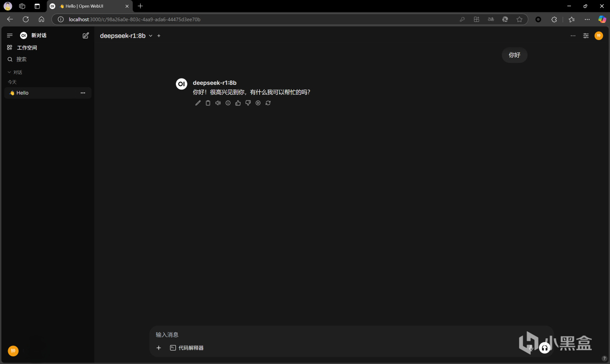This screenshot has width=610, height=364.
Task: Start a voice call with the headphones button
Action: [544, 348]
